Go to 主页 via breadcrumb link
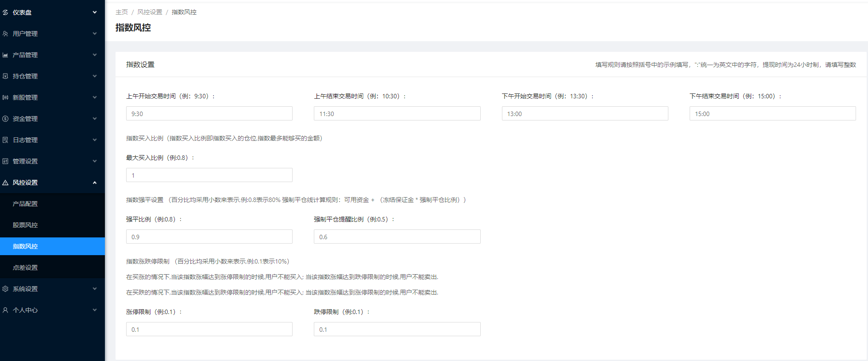The height and width of the screenshot is (361, 868). [121, 12]
